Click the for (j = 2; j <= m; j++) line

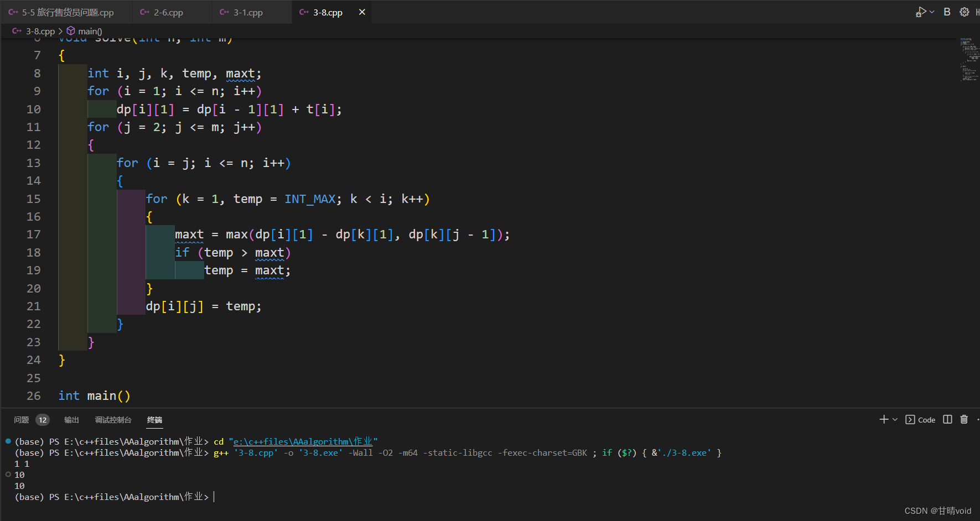coord(174,127)
